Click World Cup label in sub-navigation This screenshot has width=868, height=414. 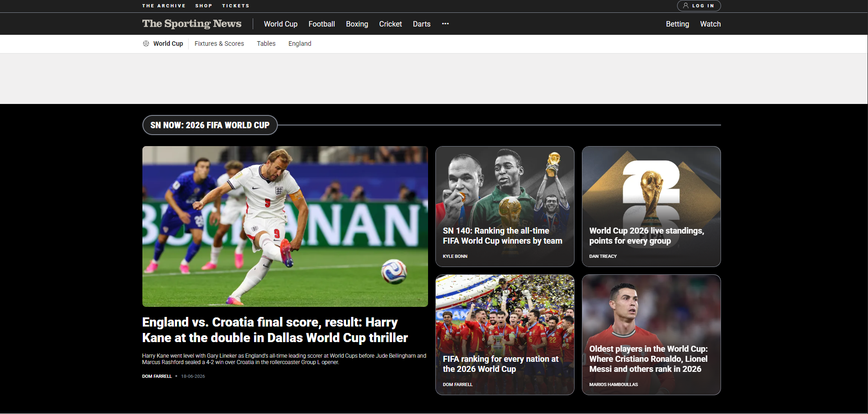click(168, 44)
